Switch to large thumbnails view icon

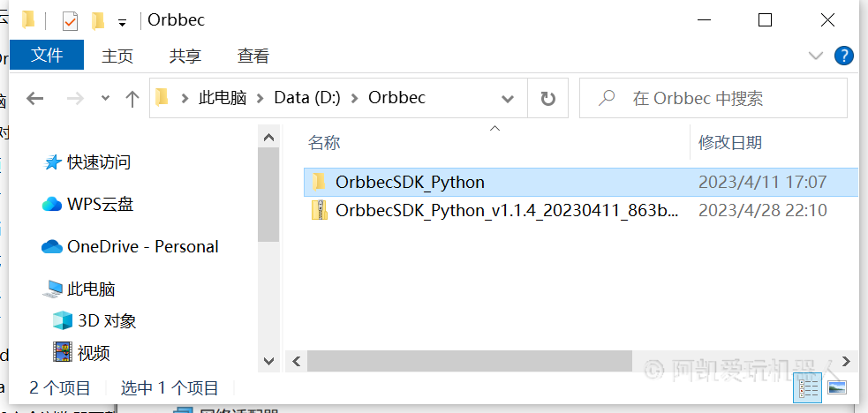coord(837,387)
